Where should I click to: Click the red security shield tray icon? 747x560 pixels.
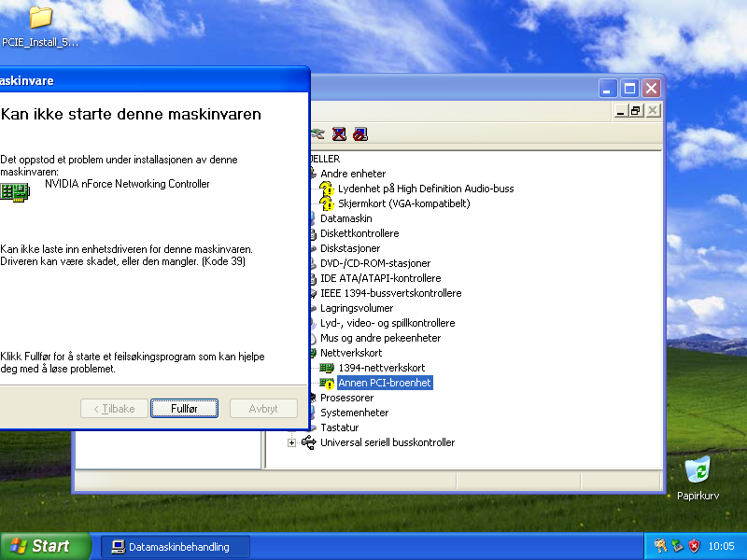coord(694,546)
